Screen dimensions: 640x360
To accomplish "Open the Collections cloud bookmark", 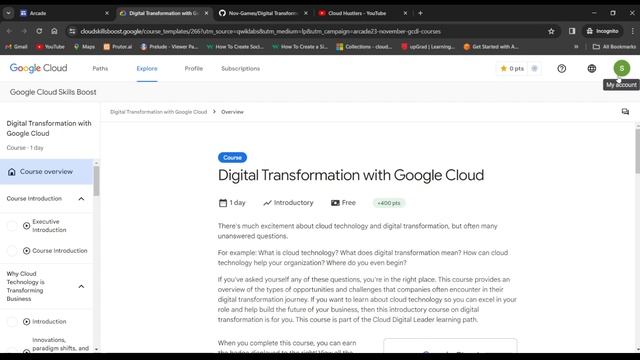I will click(x=364, y=47).
